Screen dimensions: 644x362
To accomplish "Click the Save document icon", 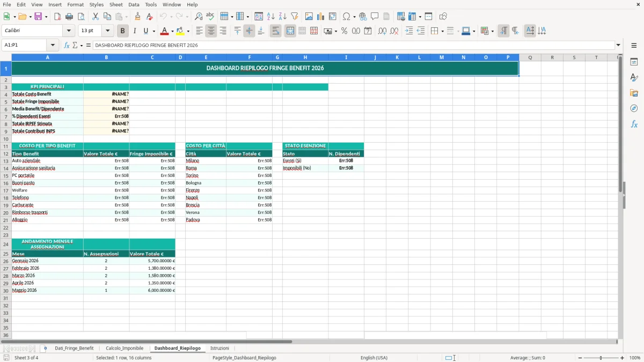I will click(38, 17).
